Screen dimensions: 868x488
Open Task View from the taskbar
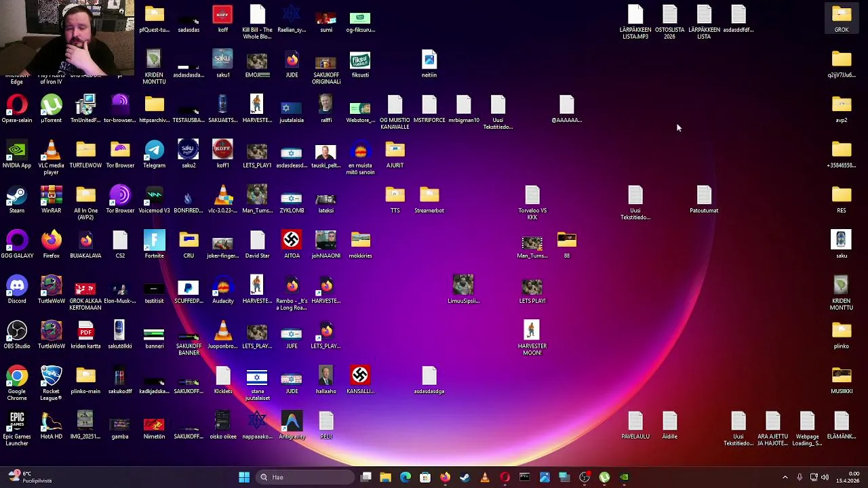(366, 477)
